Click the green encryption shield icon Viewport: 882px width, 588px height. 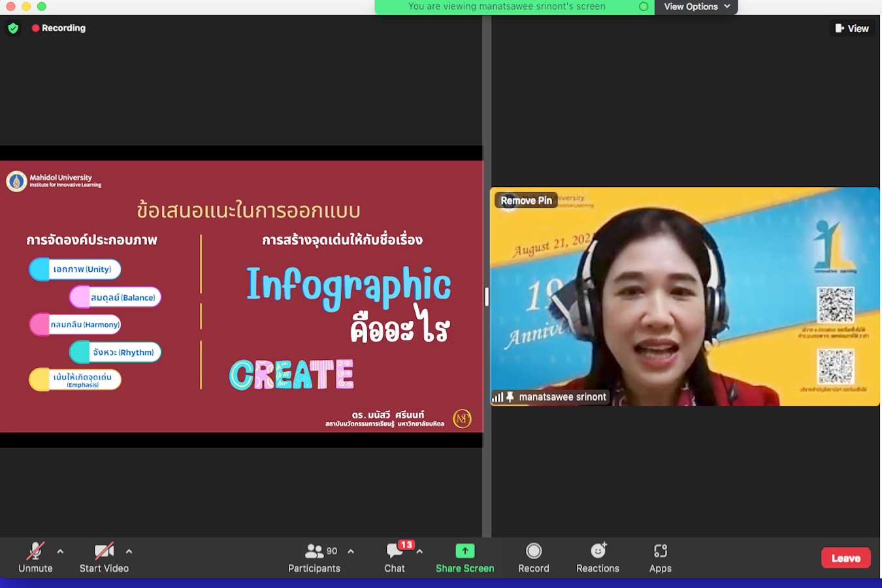pyautogui.click(x=13, y=28)
